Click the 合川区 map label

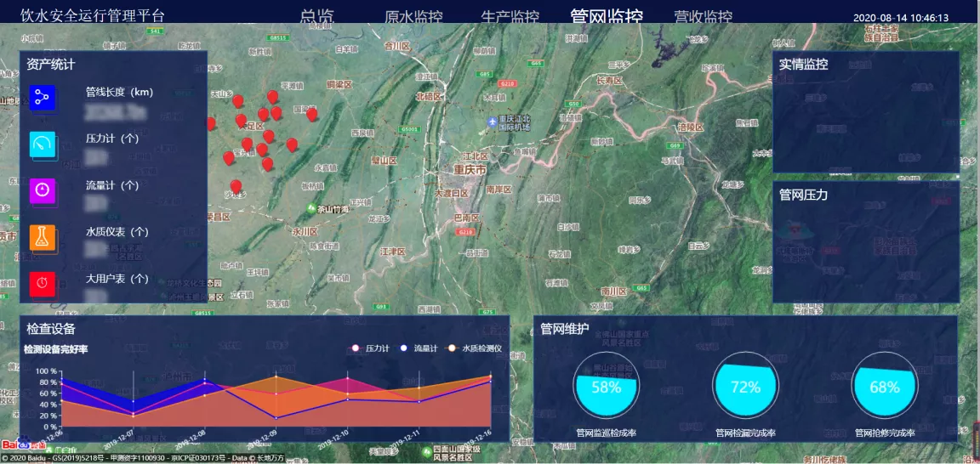pyautogui.click(x=397, y=46)
